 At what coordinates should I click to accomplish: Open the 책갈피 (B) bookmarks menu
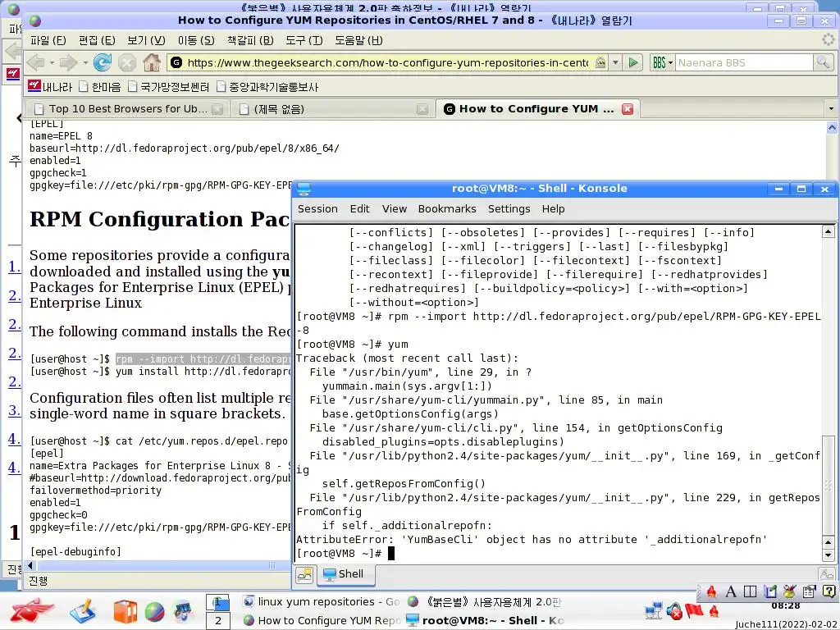250,40
